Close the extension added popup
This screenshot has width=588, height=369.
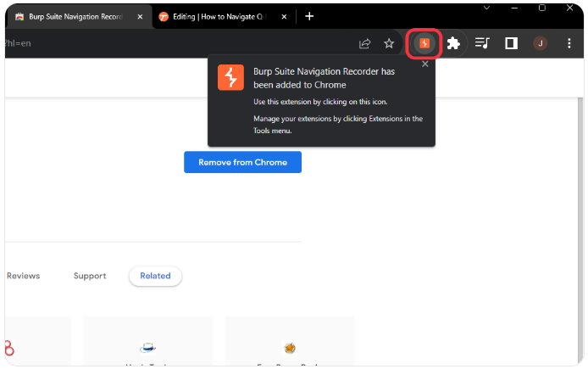[424, 64]
